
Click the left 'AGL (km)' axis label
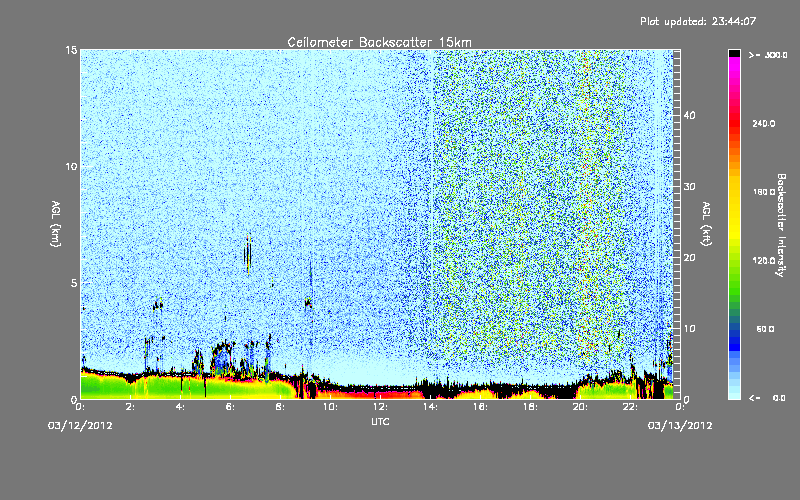point(55,224)
